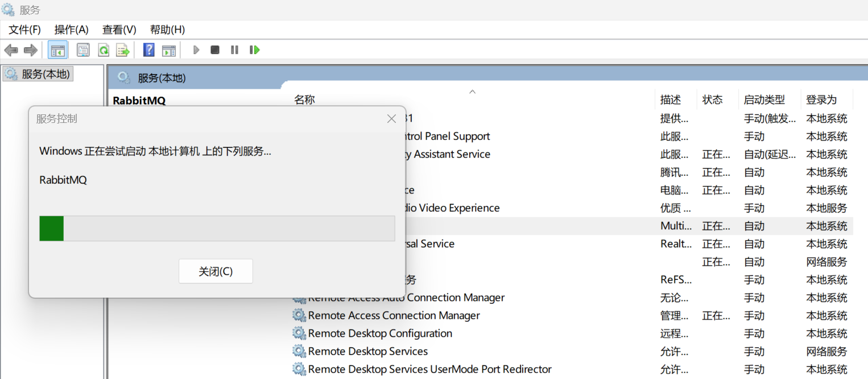
Task: Click the sort arrow above the name column
Action: click(472, 91)
